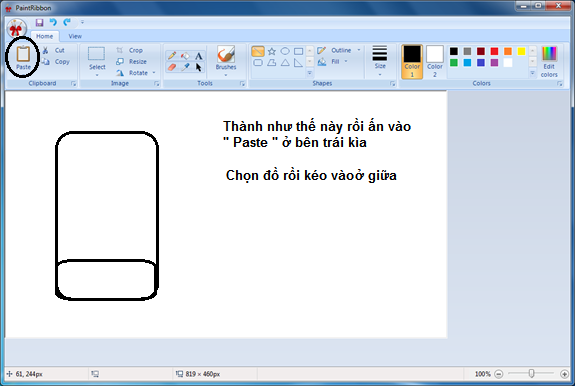Save the drawing with the floppy icon
This screenshot has width=577, height=387.
[39, 22]
